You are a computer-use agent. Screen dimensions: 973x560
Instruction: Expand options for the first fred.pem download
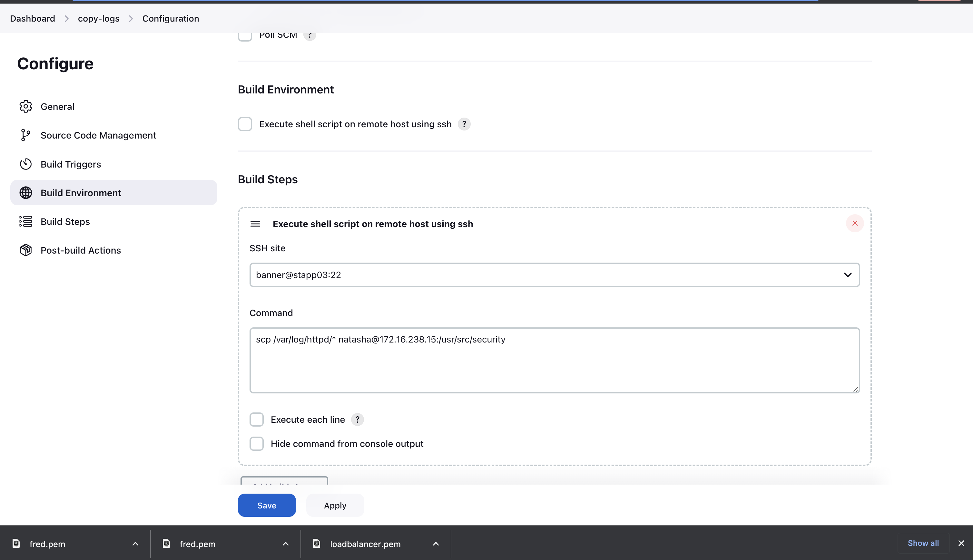[x=135, y=544]
